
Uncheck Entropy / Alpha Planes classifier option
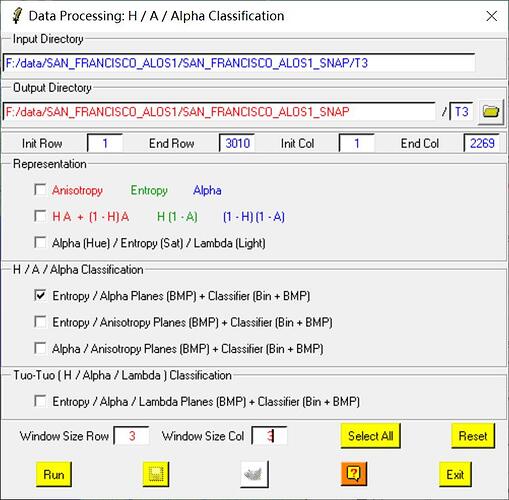pos(40,296)
